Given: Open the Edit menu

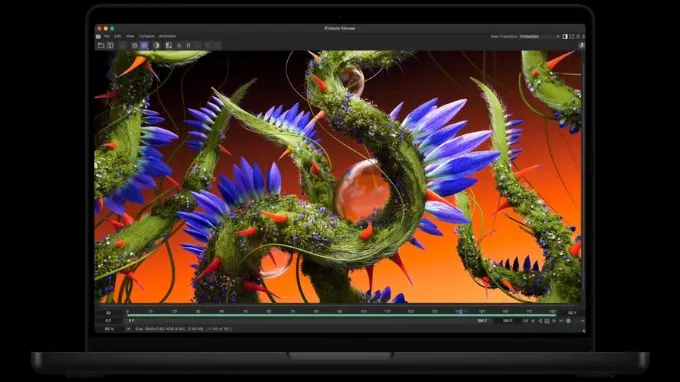Looking at the screenshot, I should tap(118, 36).
